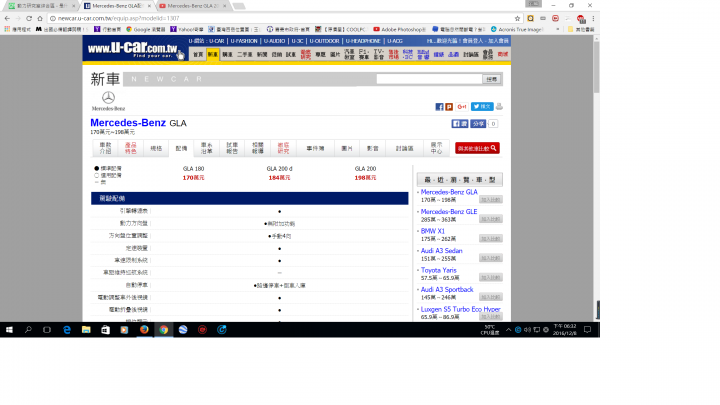
Task: Click the GLA 180 170萬元 price text
Action: coord(193,178)
